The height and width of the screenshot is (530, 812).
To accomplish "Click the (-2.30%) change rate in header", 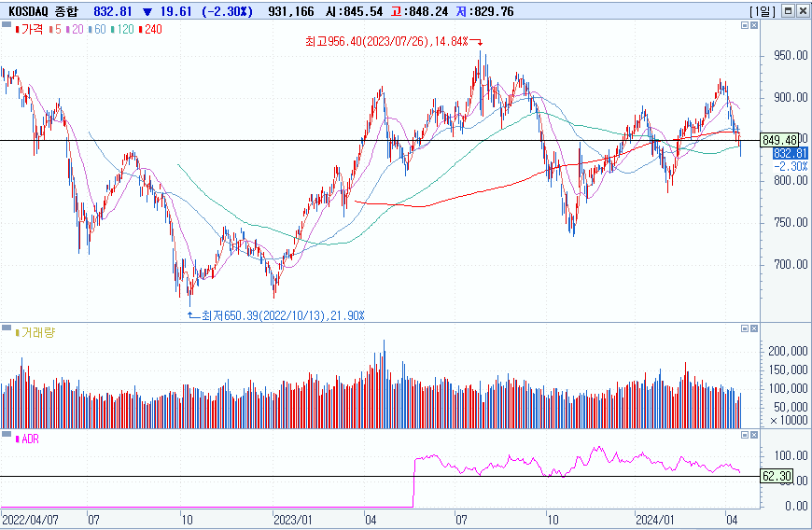I will point(227,11).
